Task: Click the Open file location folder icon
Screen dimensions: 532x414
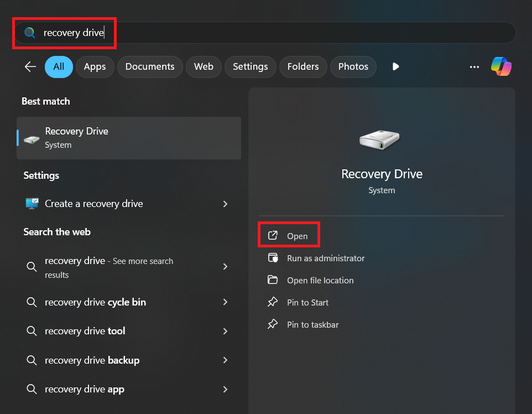Action: coord(273,280)
